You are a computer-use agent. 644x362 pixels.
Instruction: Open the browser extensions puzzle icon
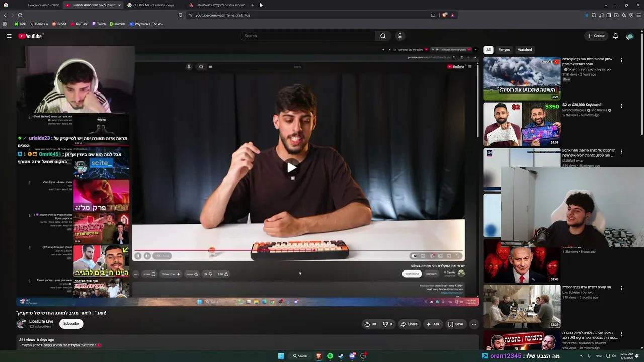coord(594,15)
